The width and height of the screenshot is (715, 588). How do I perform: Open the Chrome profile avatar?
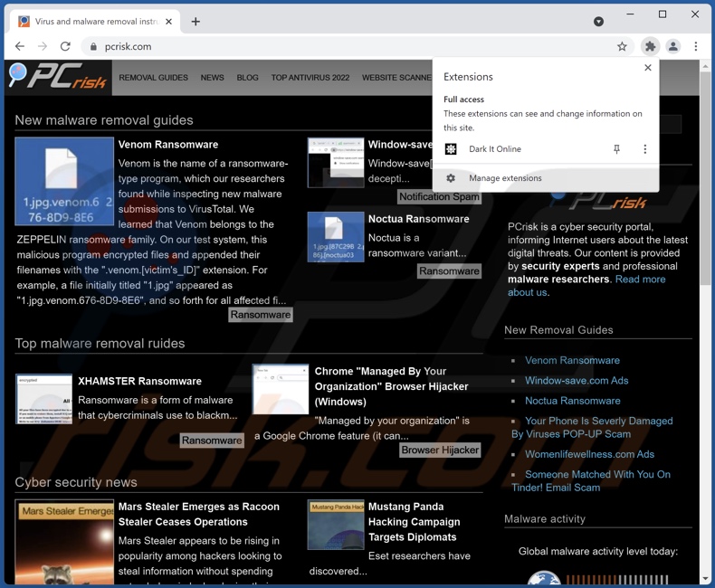pos(673,46)
